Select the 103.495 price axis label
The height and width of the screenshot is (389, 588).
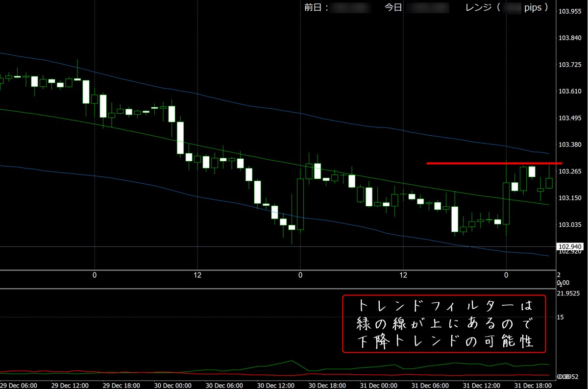[569, 118]
